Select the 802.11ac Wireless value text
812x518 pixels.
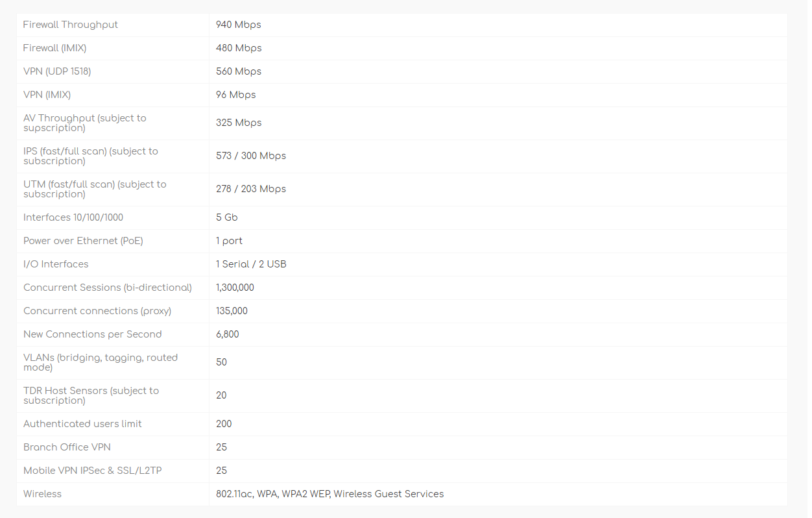tap(329, 494)
